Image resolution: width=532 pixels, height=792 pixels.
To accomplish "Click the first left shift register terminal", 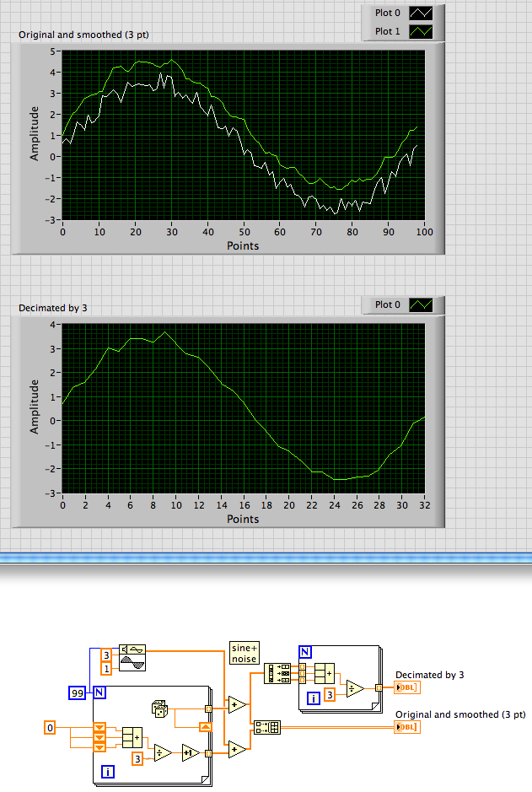I will coord(100,727).
